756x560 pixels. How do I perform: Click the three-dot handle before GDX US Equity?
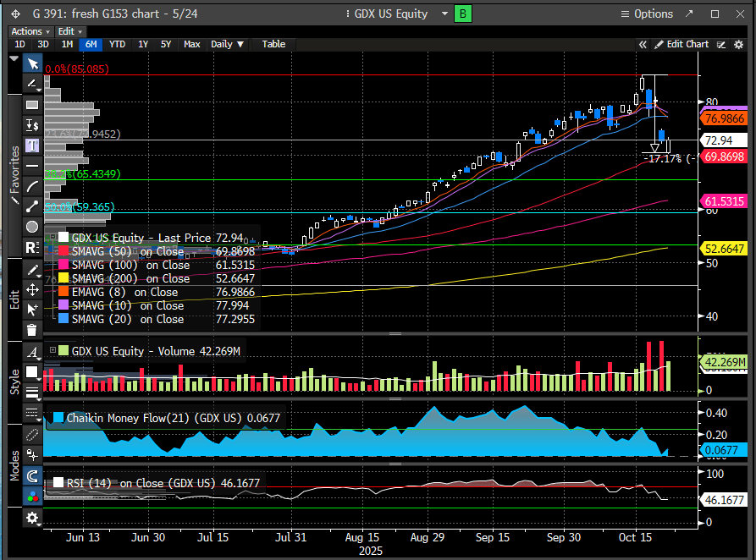(x=348, y=14)
